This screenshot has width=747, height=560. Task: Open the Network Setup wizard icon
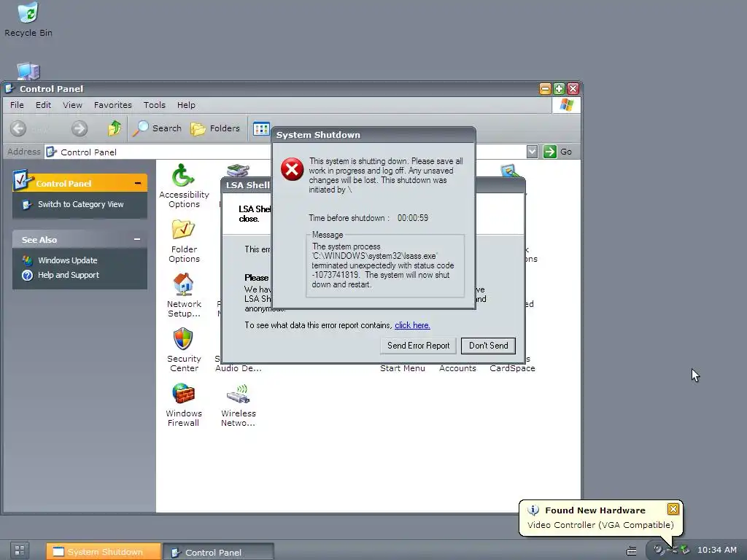[x=183, y=296]
